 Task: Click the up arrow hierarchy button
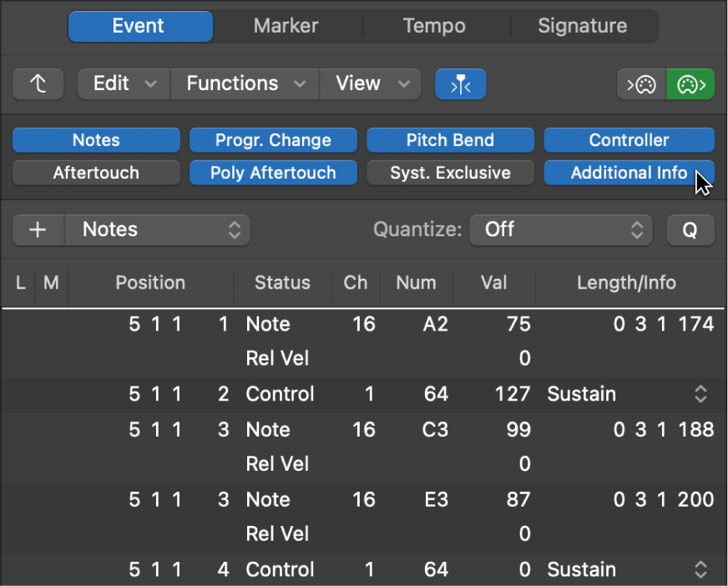tap(38, 83)
